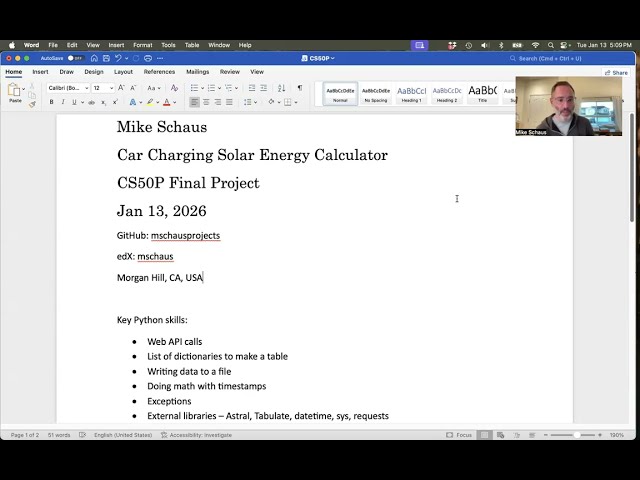Viewport: 640px width, 480px height.
Task: Align text left
Action: 194,102
